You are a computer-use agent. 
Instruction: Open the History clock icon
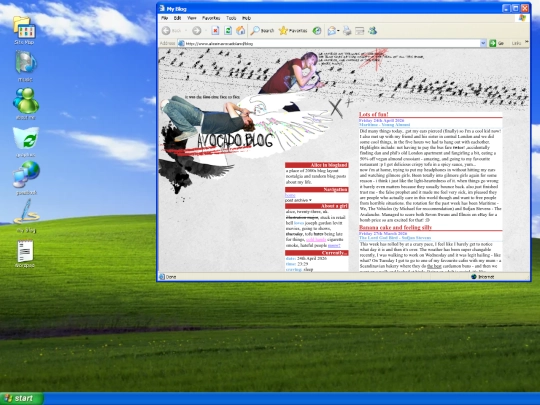pyautogui.click(x=316, y=31)
